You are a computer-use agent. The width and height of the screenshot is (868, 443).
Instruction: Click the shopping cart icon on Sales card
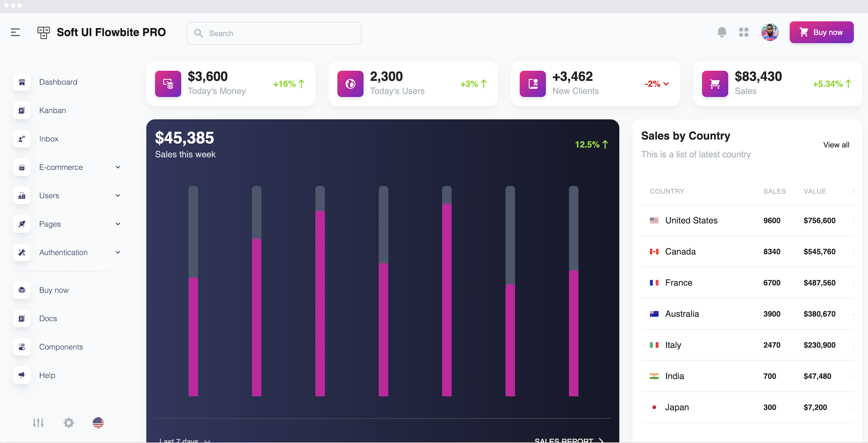click(714, 84)
